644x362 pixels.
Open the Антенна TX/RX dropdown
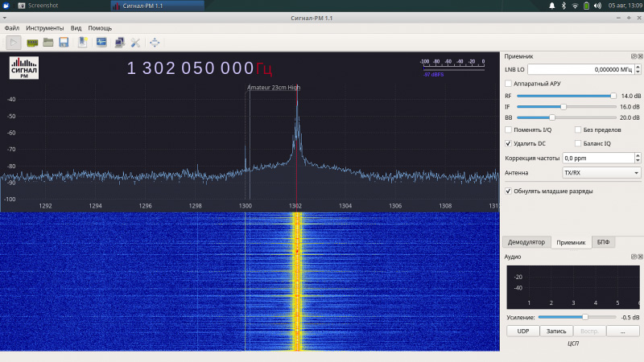(601, 173)
